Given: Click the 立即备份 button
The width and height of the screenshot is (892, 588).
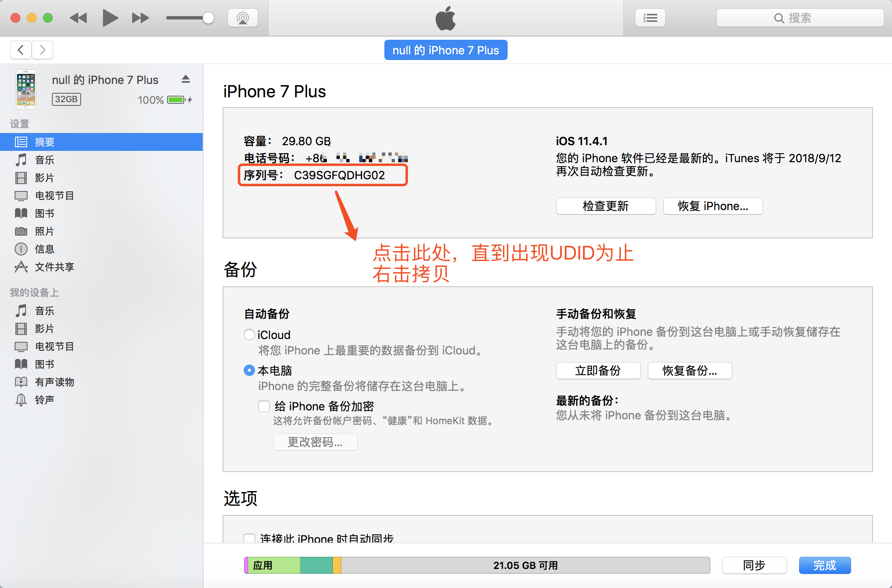Looking at the screenshot, I should (598, 371).
